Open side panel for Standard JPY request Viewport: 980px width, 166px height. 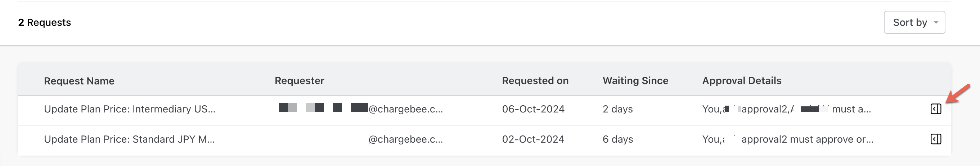point(935,139)
